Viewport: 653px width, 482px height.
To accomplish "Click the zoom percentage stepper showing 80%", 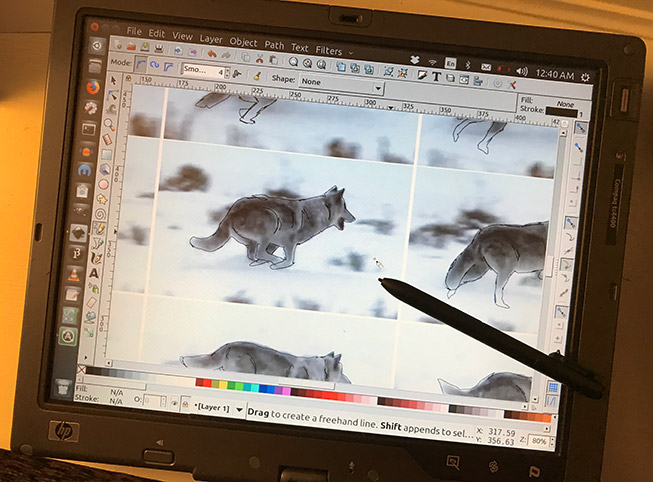I will [552, 442].
